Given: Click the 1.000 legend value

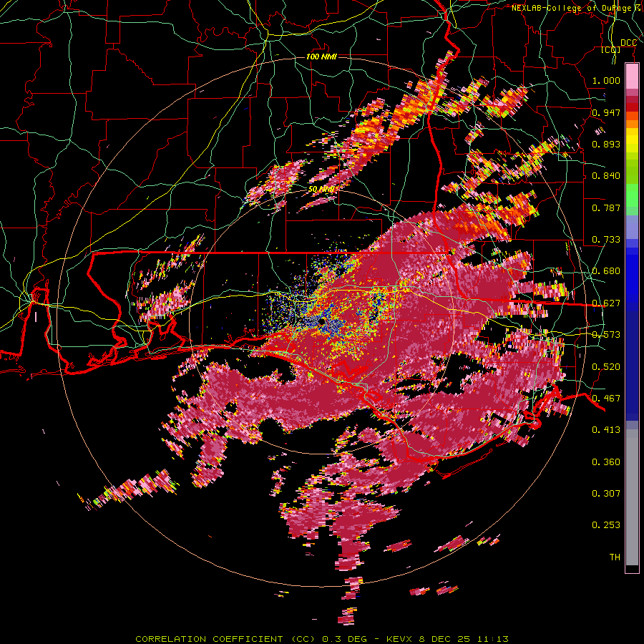Looking at the screenshot, I should click(x=606, y=80).
